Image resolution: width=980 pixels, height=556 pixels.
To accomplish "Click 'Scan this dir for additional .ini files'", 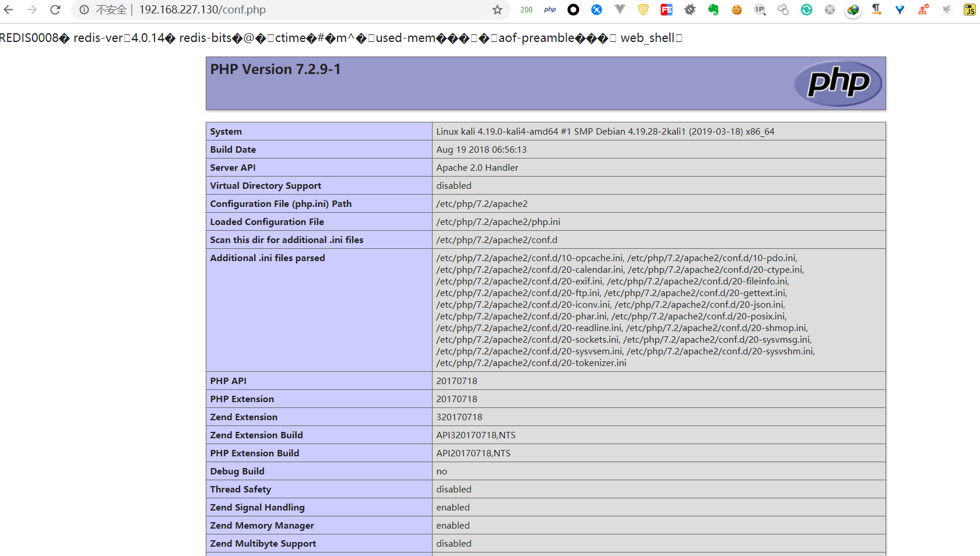I will pyautogui.click(x=286, y=240).
